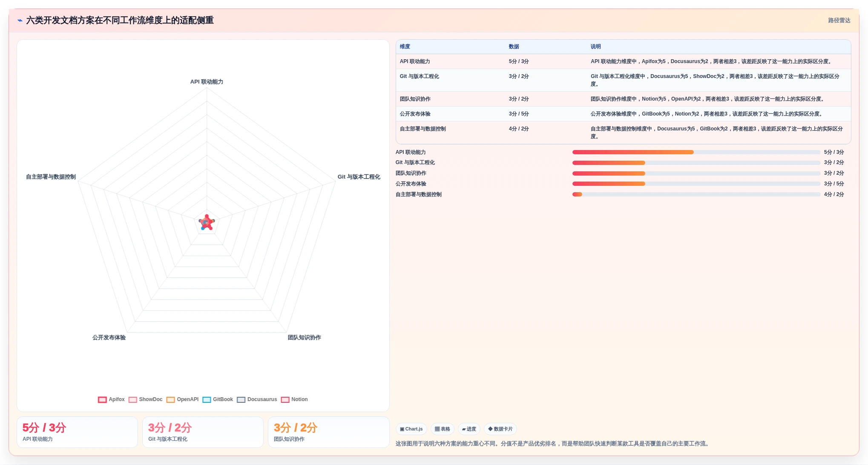
Task: Click the 表格 tag chip
Action: (443, 429)
